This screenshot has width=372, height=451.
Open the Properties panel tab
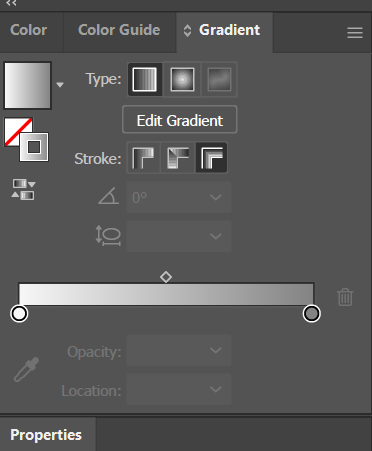46,435
